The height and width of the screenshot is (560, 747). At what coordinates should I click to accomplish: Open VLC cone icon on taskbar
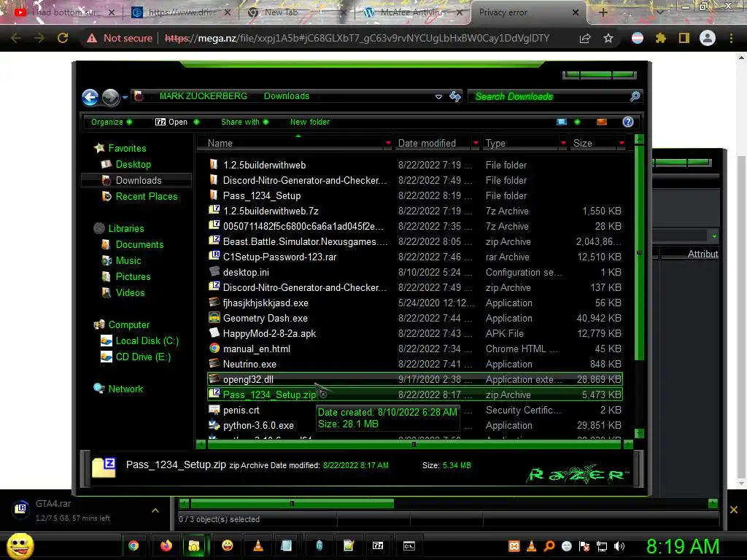258,545
